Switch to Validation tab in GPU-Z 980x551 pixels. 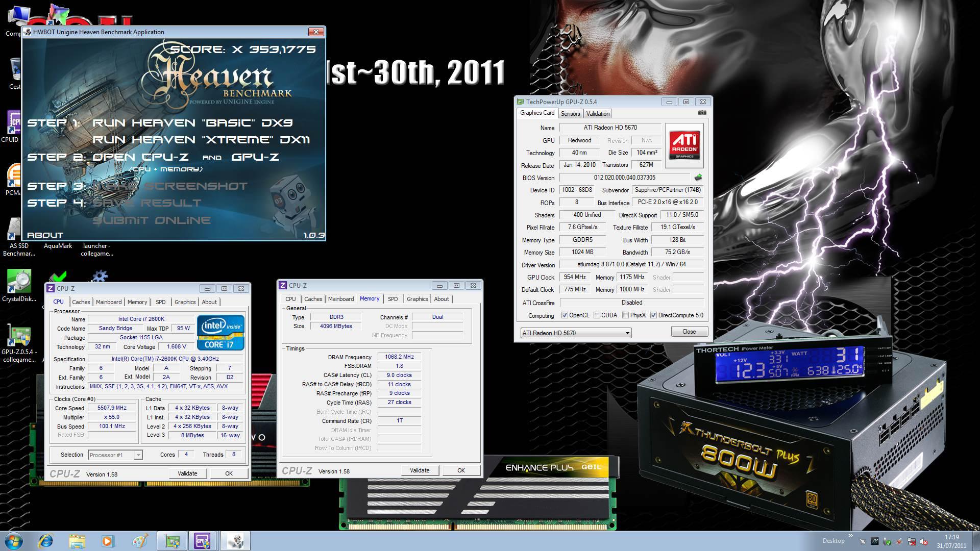(x=598, y=114)
